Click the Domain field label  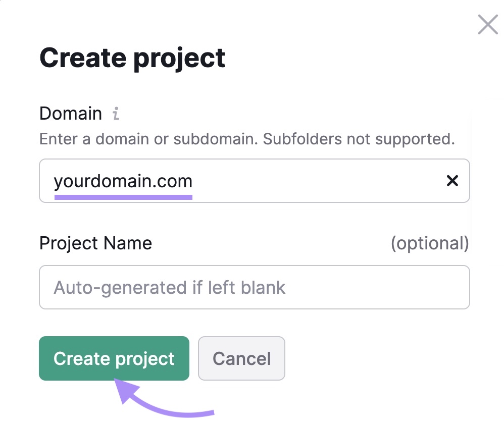[x=71, y=113]
